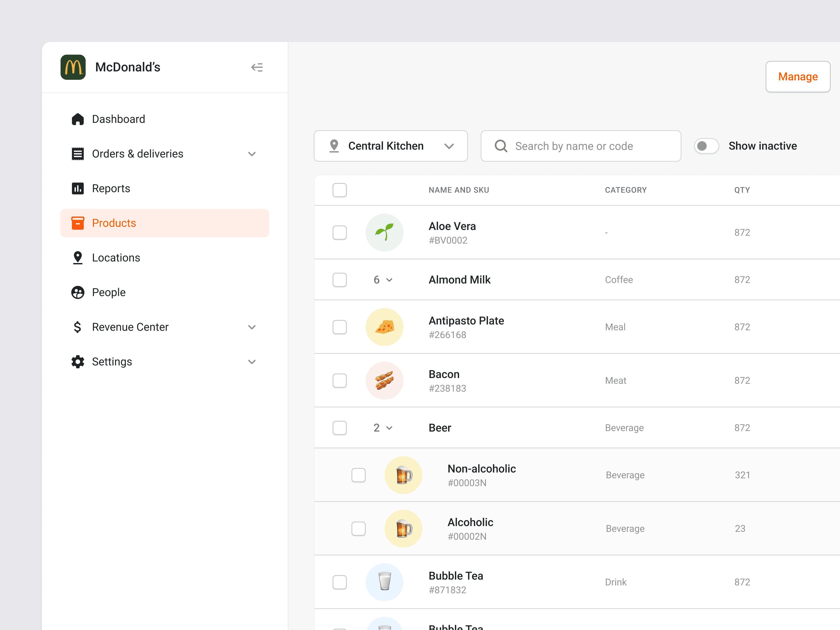The height and width of the screenshot is (630, 840).
Task: Click the Orders & deliveries receipt icon
Action: [x=78, y=154]
